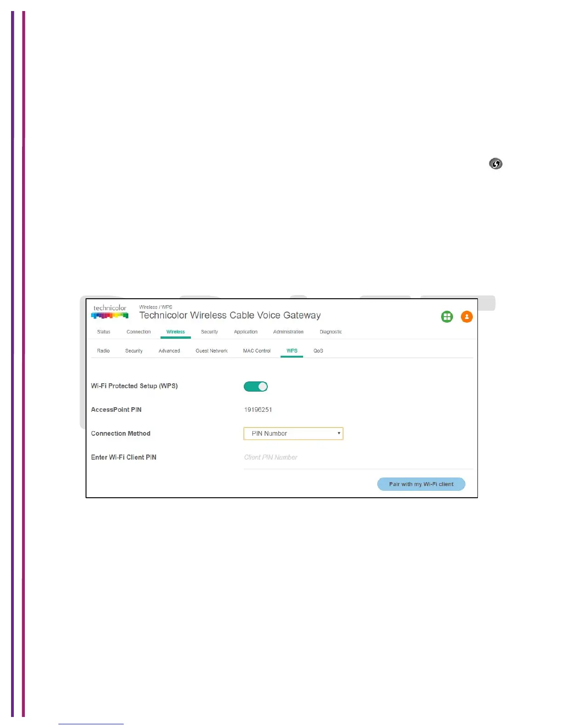
Task: Click the Wireless / WPS breadcrumb text
Action: pos(155,307)
